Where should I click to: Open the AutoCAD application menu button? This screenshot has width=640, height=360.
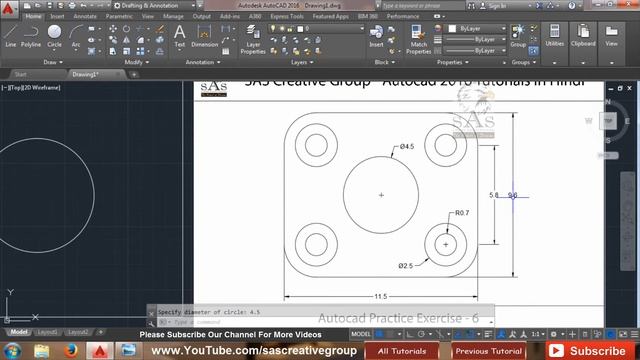(x=8, y=8)
